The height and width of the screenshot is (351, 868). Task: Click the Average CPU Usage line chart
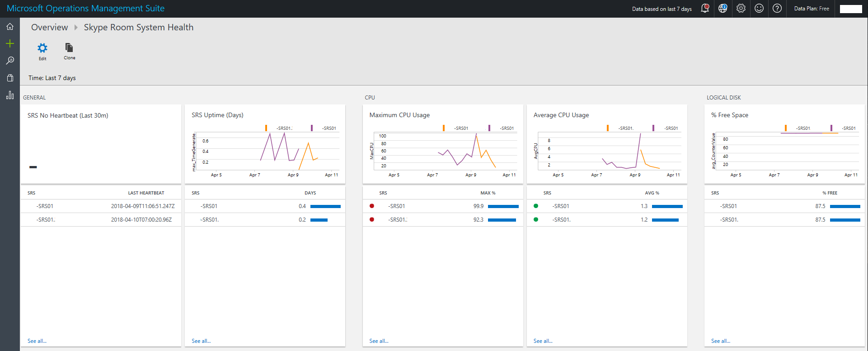609,152
